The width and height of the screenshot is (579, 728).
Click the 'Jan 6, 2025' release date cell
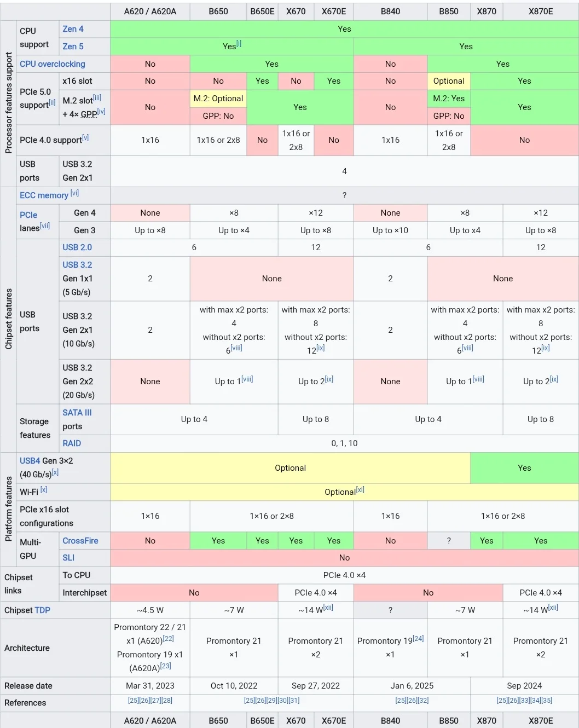[x=412, y=686]
